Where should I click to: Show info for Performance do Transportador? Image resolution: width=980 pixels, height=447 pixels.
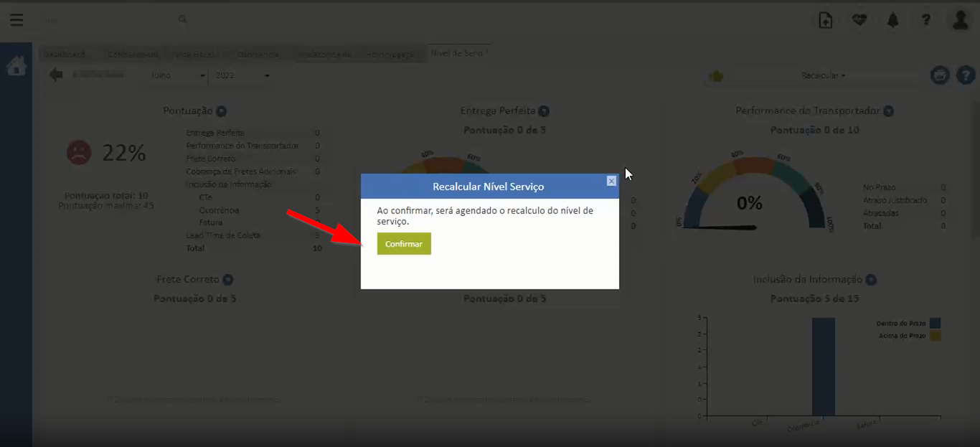888,110
